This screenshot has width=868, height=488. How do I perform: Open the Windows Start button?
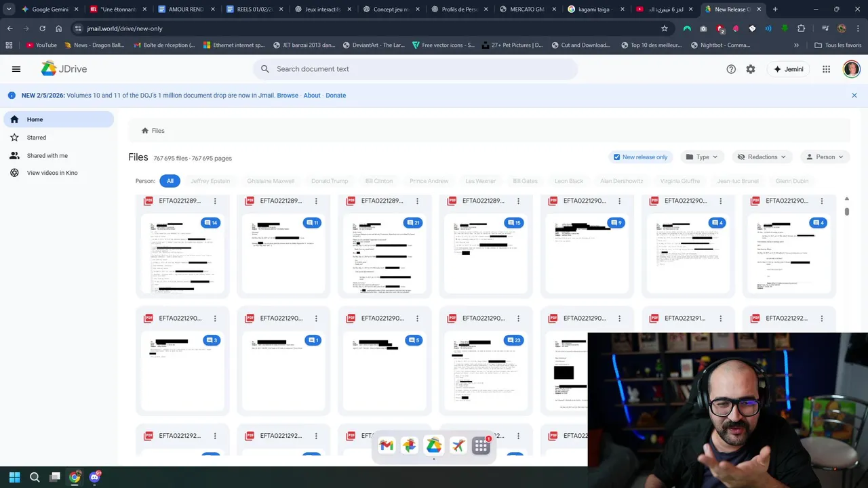pyautogui.click(x=14, y=477)
